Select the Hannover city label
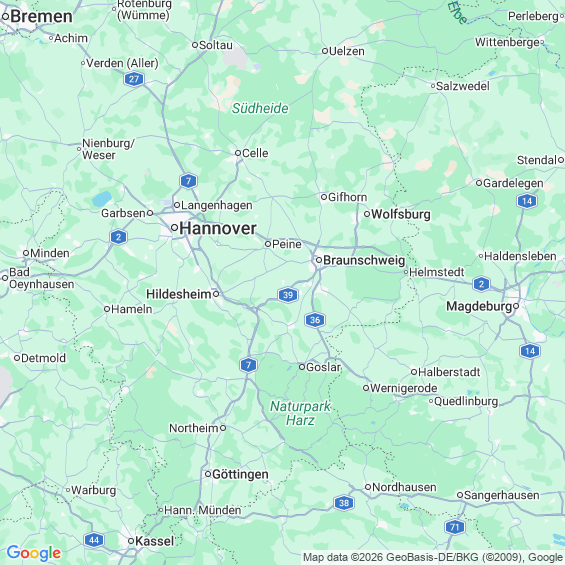The image size is (565, 565). click(218, 228)
